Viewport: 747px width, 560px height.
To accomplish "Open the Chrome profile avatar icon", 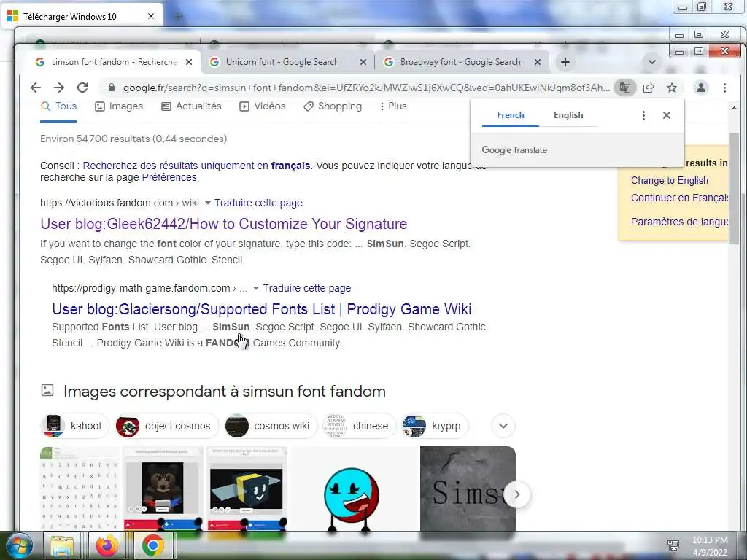I will click(701, 87).
